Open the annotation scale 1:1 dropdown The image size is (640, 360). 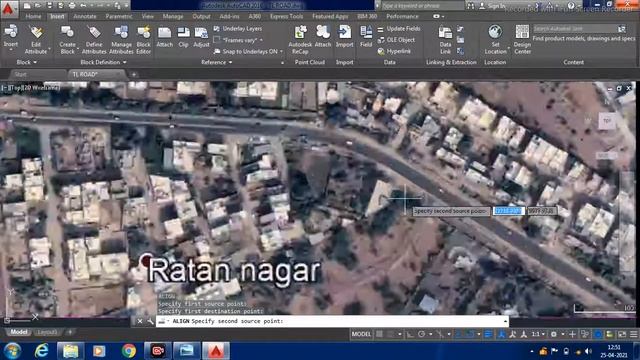(x=538, y=334)
